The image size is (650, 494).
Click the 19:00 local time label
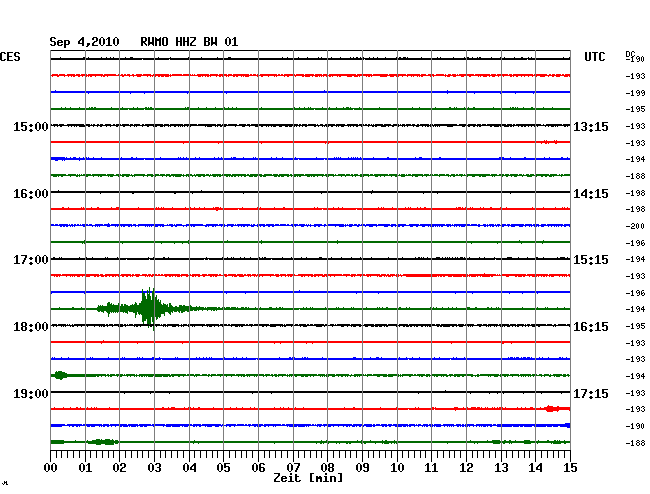(31, 393)
